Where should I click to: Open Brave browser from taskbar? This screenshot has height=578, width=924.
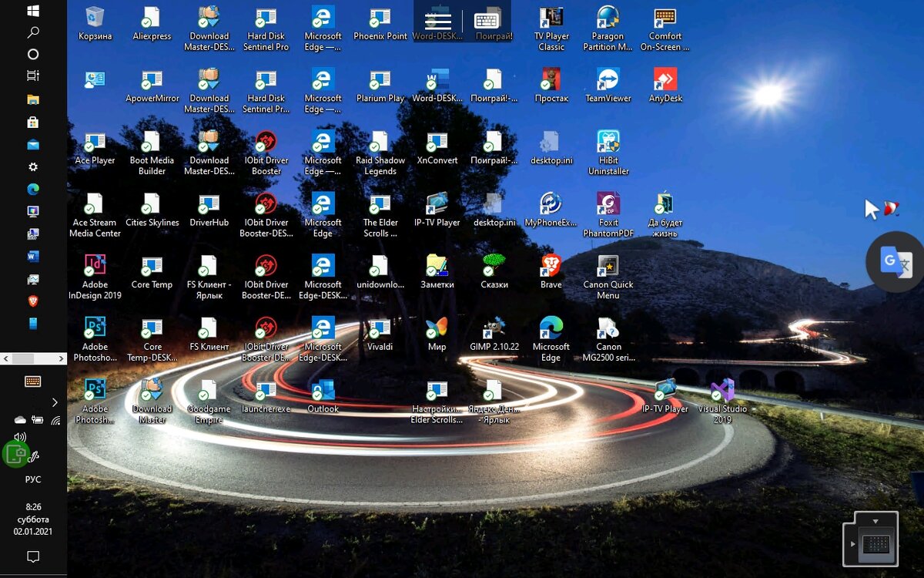tap(33, 301)
